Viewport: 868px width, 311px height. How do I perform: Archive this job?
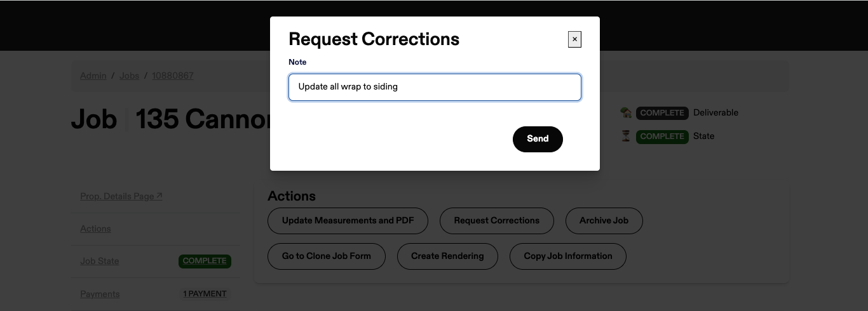(604, 221)
